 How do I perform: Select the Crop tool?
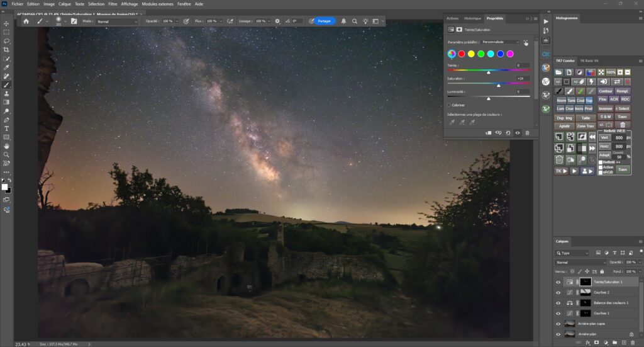(x=6, y=50)
